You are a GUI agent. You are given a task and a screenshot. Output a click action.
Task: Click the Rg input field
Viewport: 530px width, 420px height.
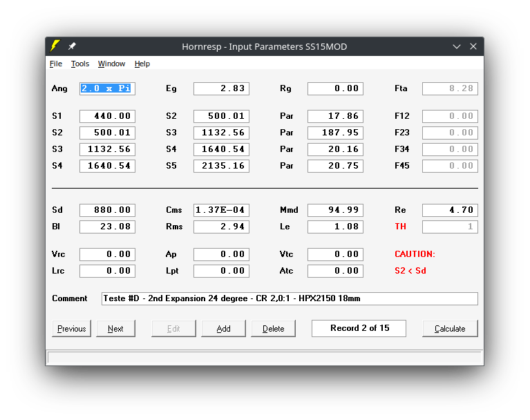(335, 88)
